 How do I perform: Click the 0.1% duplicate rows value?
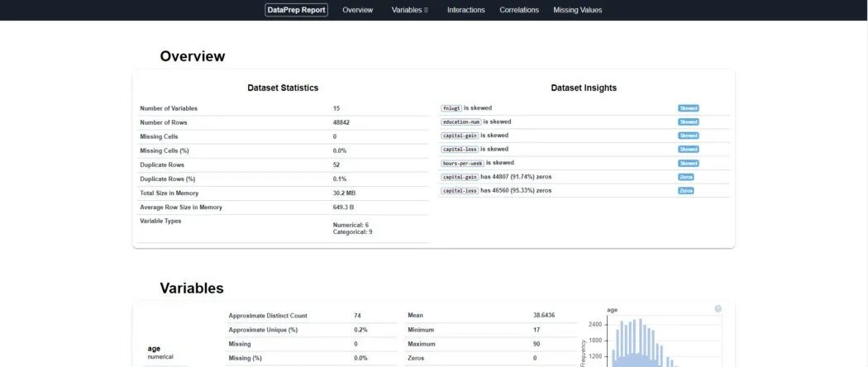tap(339, 179)
